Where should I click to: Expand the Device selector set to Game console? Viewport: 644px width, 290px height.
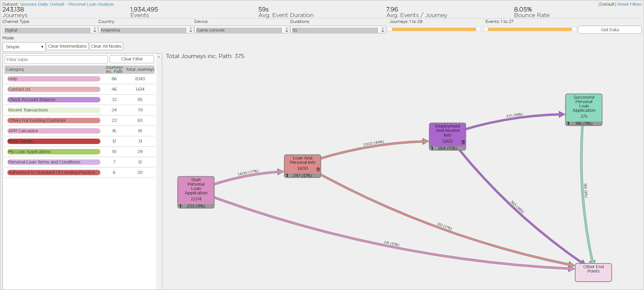click(x=242, y=30)
